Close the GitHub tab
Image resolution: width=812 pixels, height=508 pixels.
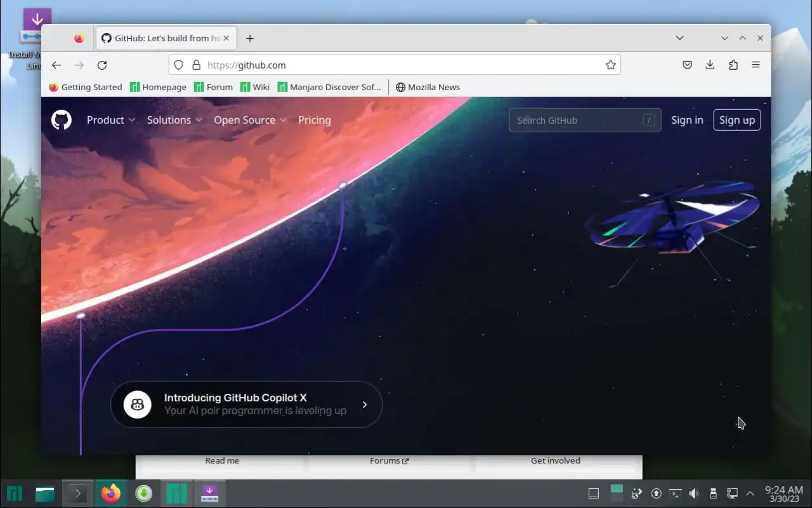[x=226, y=38]
